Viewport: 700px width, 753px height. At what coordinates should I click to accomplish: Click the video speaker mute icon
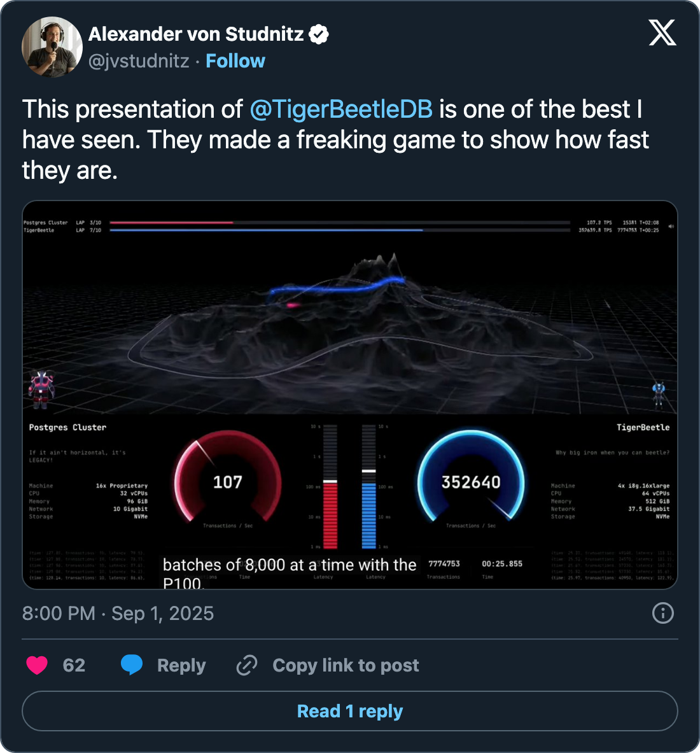point(671,226)
